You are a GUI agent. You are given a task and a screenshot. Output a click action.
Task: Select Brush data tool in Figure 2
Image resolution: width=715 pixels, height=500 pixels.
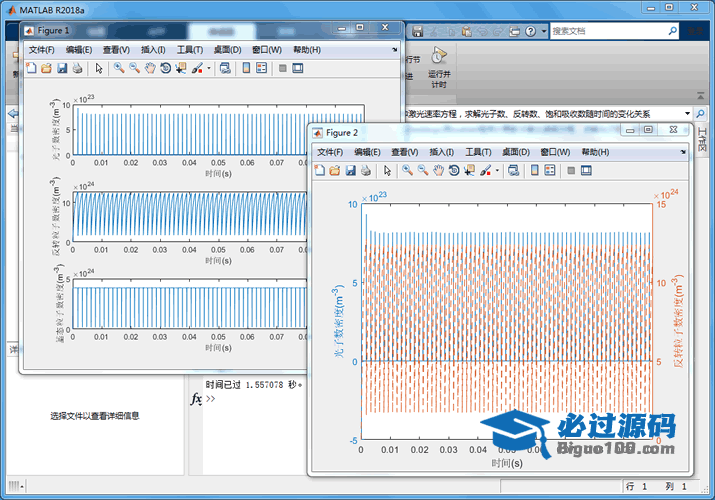point(485,170)
